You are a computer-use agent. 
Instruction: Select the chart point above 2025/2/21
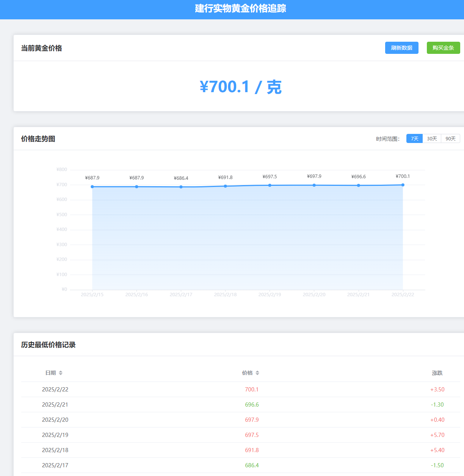point(358,185)
